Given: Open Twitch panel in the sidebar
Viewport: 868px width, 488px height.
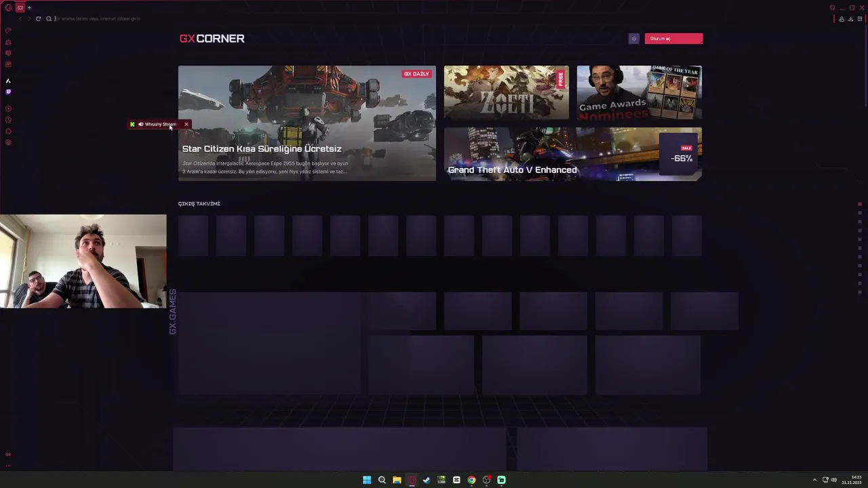Looking at the screenshot, I should point(8,91).
